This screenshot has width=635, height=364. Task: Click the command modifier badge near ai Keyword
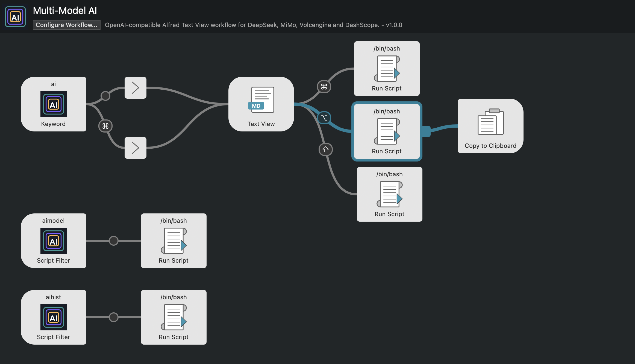pos(105,126)
